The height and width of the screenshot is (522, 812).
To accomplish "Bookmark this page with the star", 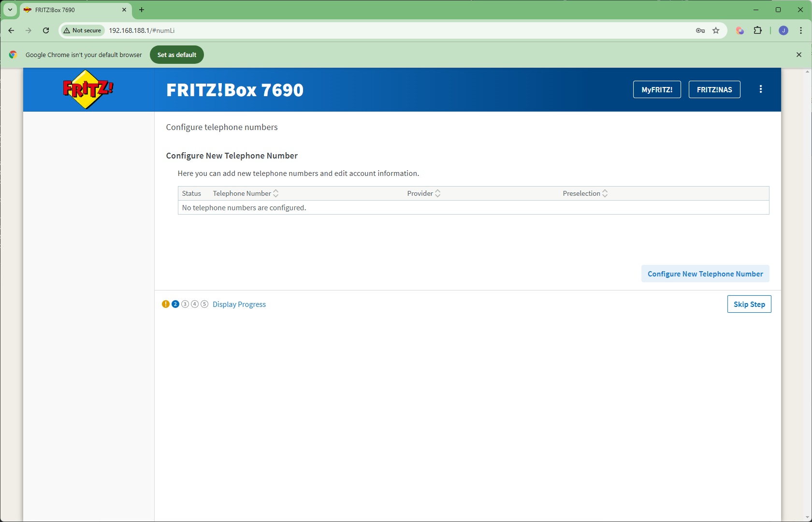I will (x=716, y=30).
